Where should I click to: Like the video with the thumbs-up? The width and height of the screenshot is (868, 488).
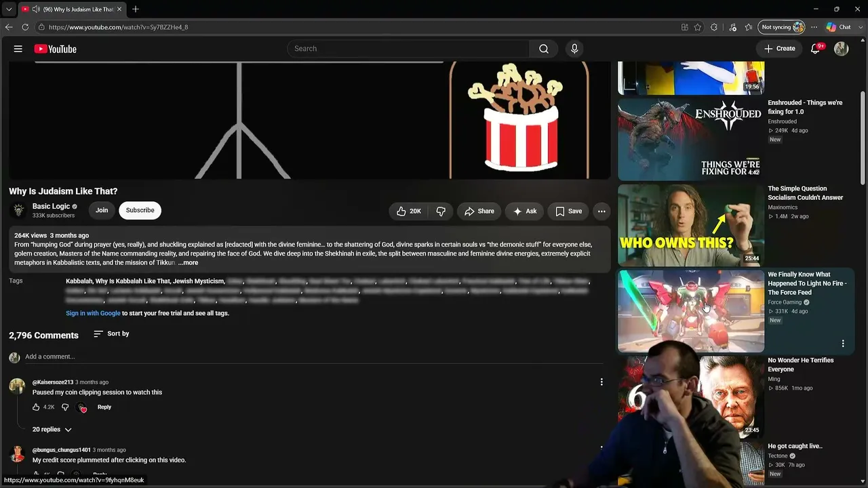point(409,211)
